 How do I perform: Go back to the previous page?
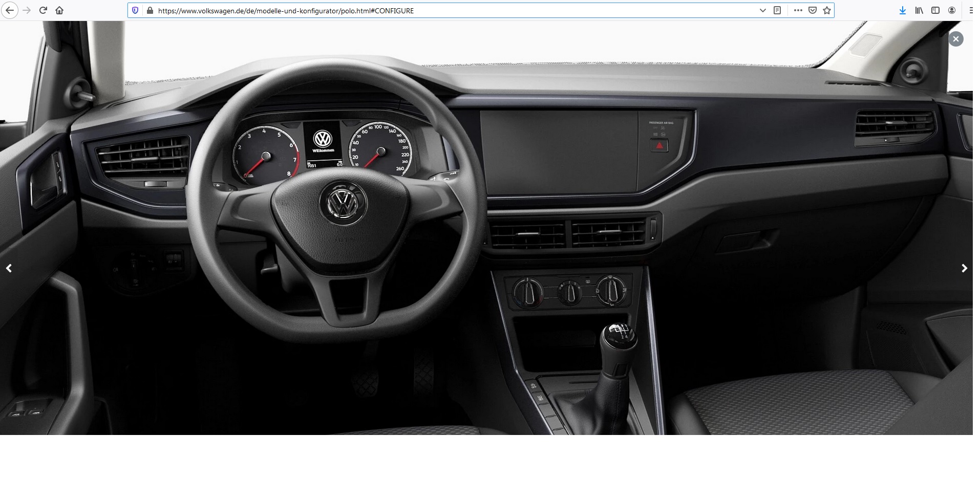pos(9,10)
